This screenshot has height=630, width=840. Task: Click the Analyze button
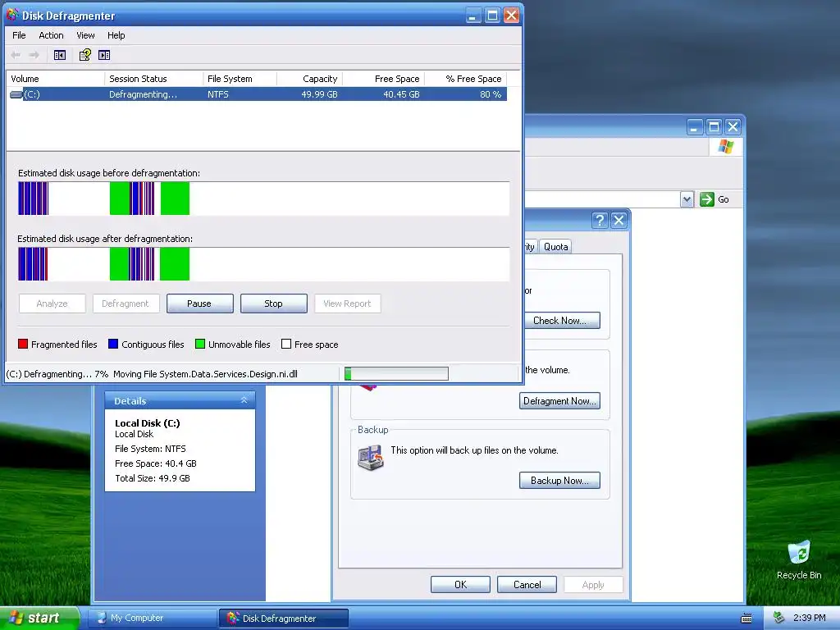coord(52,304)
